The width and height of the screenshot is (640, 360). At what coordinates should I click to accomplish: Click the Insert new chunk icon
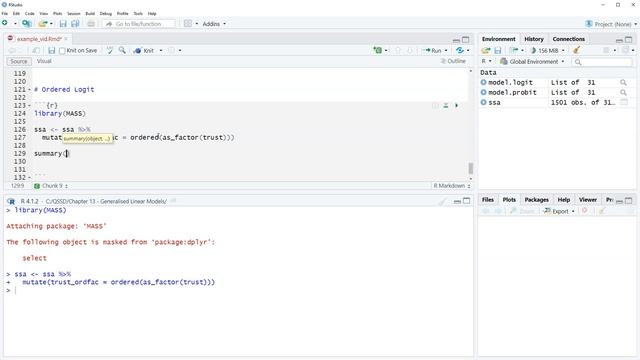pos(378,50)
